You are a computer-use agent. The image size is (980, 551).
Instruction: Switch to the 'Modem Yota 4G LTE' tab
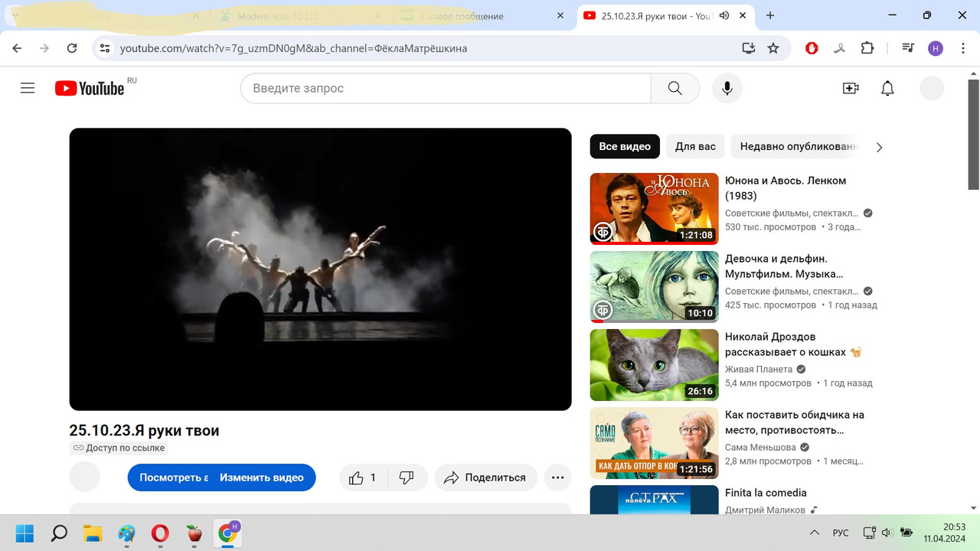pos(299,15)
